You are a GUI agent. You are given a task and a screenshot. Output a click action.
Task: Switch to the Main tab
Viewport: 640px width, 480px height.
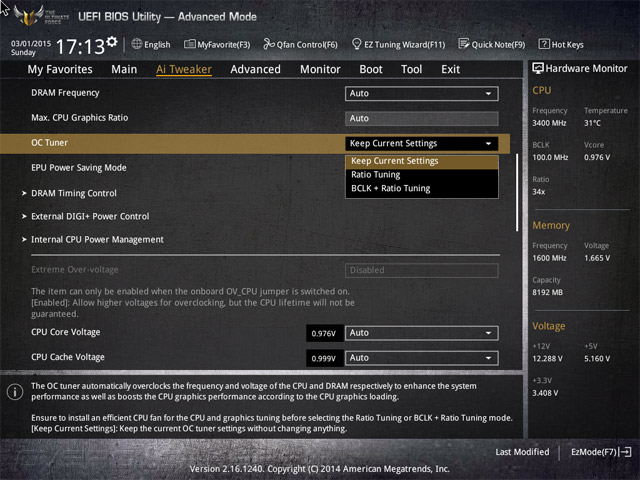pyautogui.click(x=124, y=69)
